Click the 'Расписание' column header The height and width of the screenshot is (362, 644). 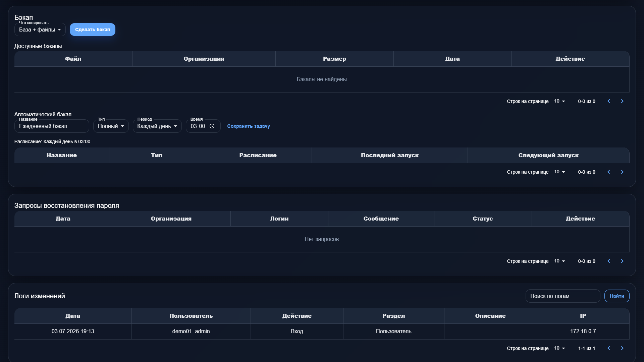coord(258,155)
